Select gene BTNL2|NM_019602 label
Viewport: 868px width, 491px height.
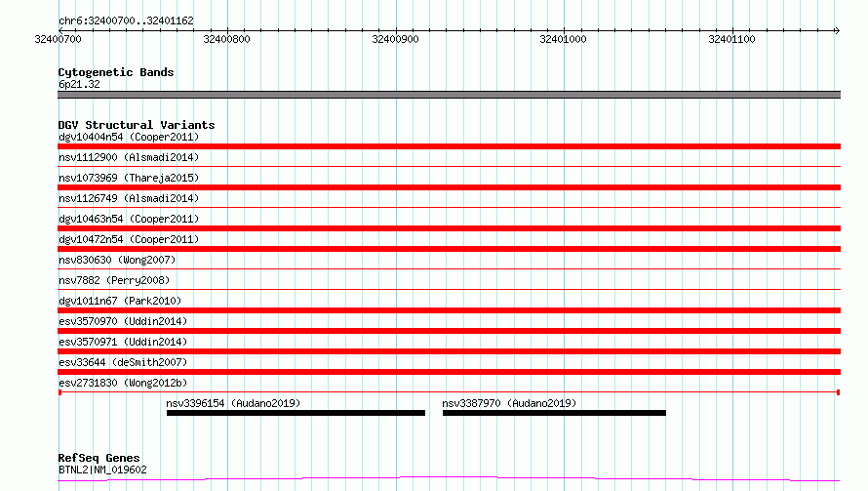tap(102, 470)
